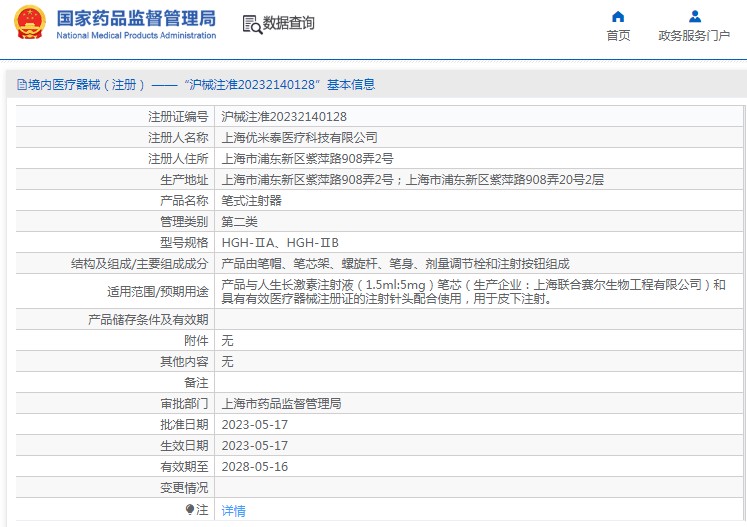Click the 其他内容 value 无
This screenshot has width=747, height=527.
click(x=227, y=362)
